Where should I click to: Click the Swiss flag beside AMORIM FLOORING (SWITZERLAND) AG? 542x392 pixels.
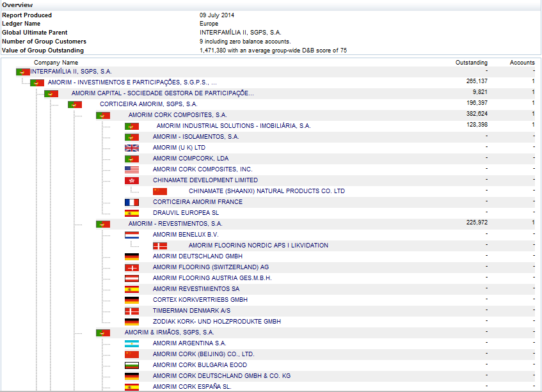[x=132, y=268]
